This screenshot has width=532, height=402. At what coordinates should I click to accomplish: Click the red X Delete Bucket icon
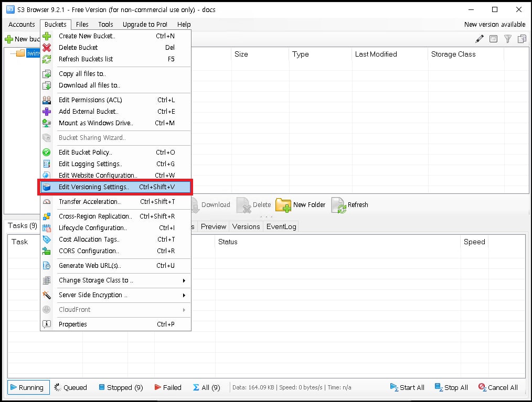tap(47, 48)
